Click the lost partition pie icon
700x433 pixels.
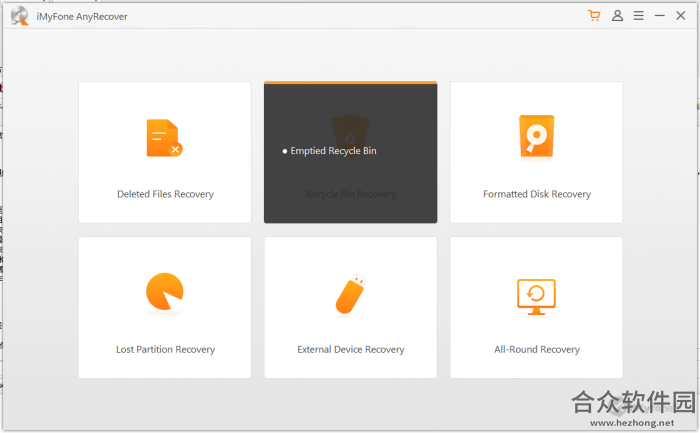(165, 292)
